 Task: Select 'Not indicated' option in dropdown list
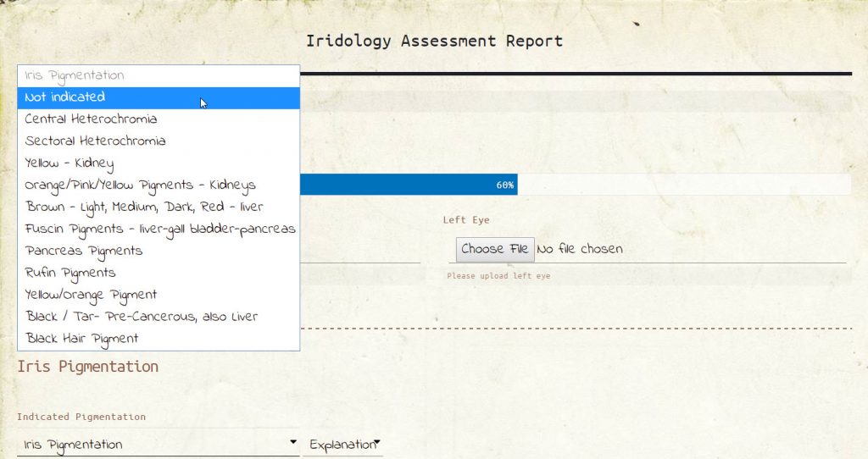click(159, 97)
